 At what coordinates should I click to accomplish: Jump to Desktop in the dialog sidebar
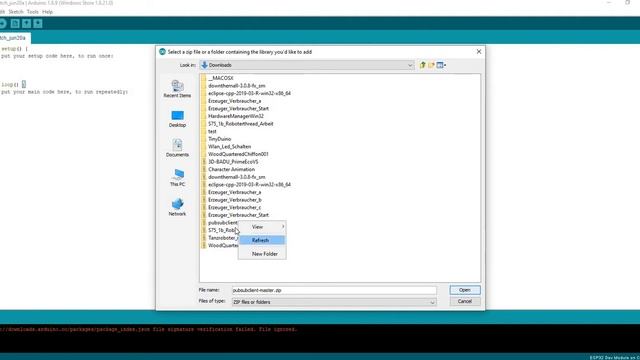coord(177,118)
